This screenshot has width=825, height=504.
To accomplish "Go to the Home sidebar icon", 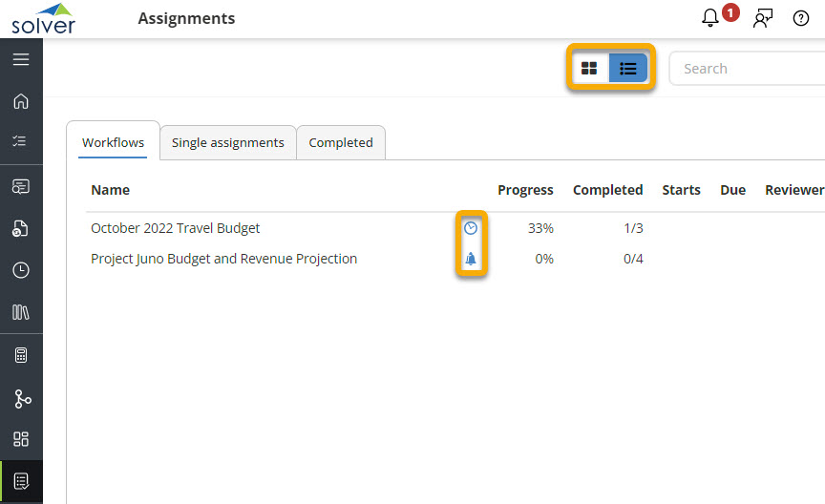I will (x=21, y=101).
